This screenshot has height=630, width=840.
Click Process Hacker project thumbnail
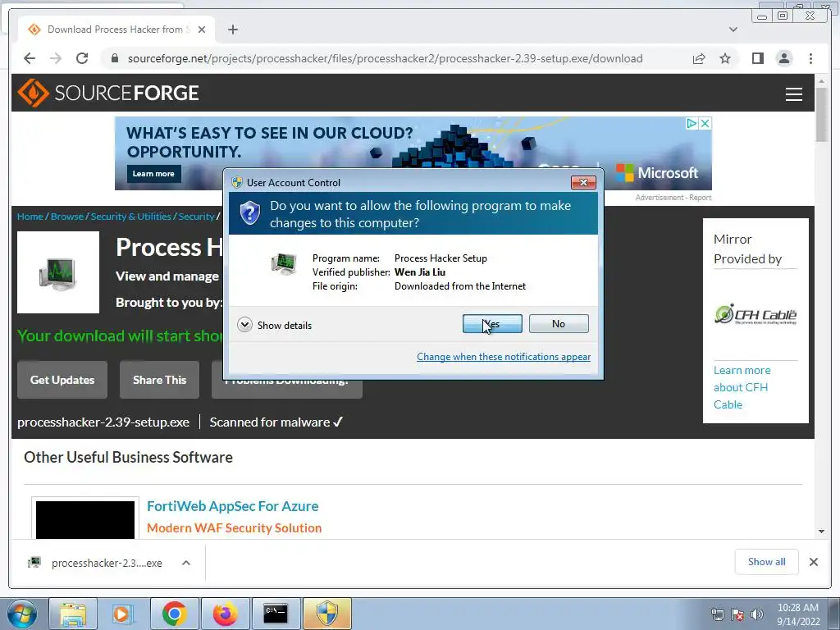(x=58, y=272)
